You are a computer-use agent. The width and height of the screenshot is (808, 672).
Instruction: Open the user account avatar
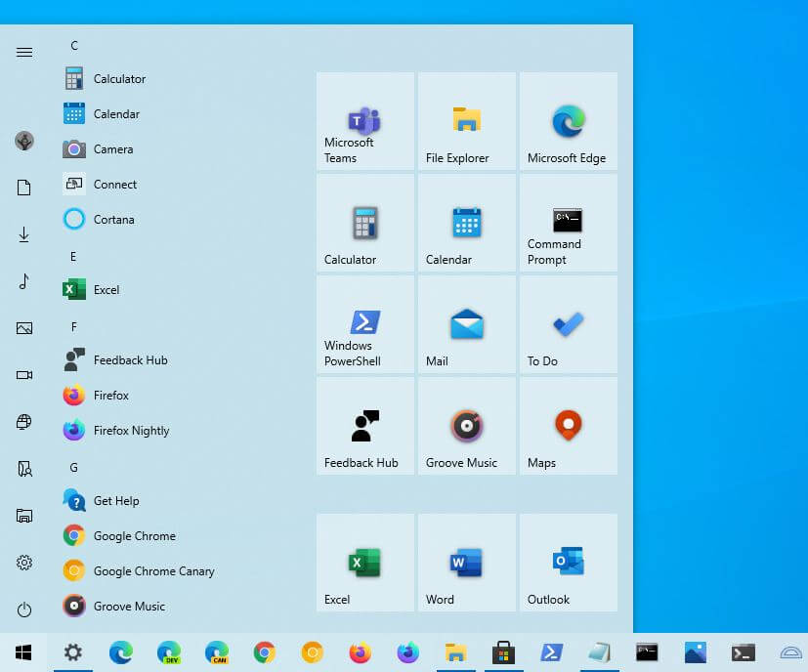point(24,141)
